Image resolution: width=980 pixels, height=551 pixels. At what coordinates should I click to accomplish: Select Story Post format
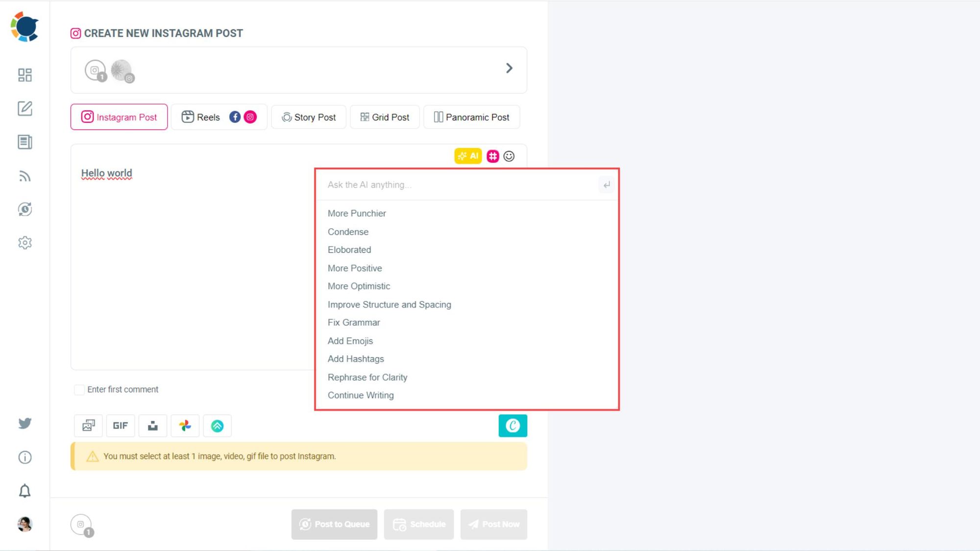pos(308,117)
